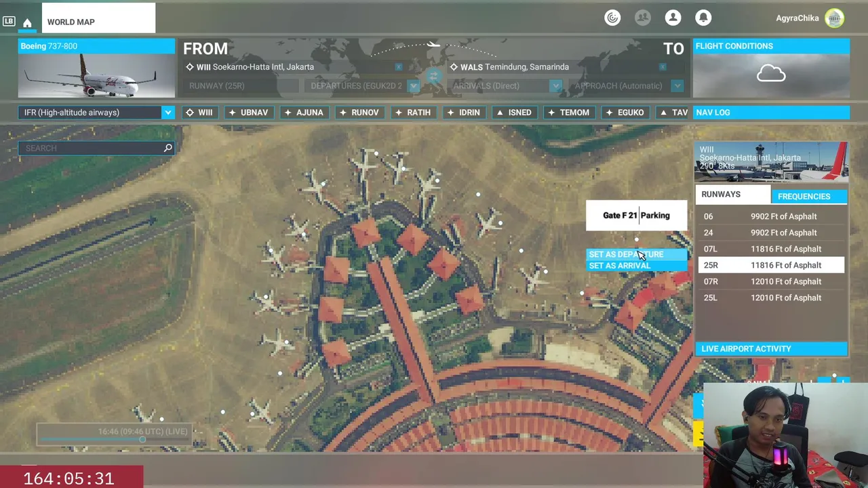Click the cloud weather icon in Flight Conditions

point(771,73)
